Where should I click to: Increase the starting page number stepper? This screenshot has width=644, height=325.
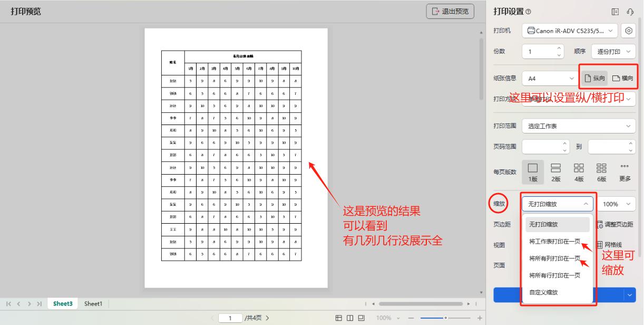[x=566, y=143]
